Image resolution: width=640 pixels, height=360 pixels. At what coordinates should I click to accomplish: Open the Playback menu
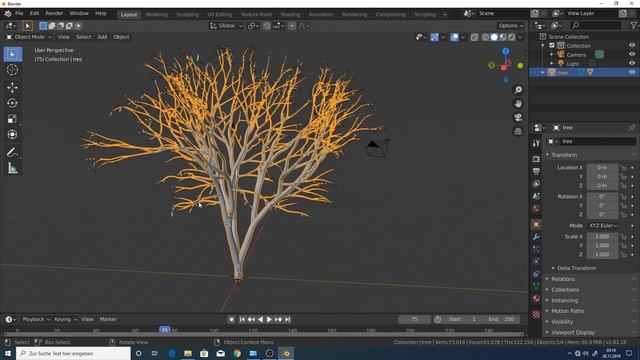36,319
